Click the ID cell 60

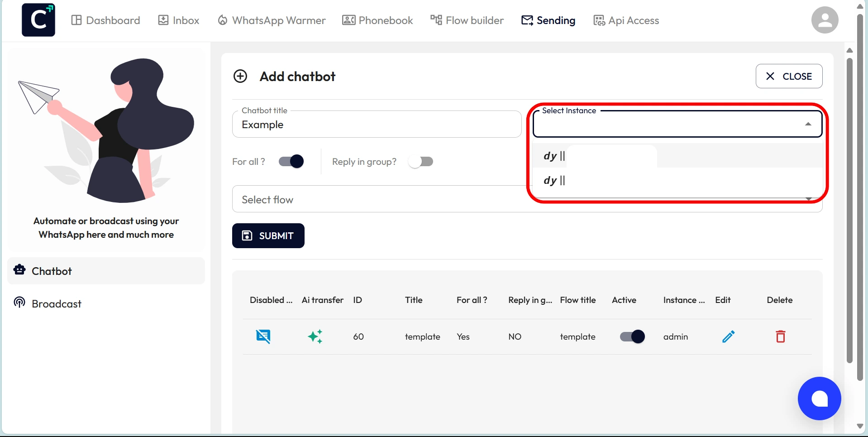(x=358, y=336)
